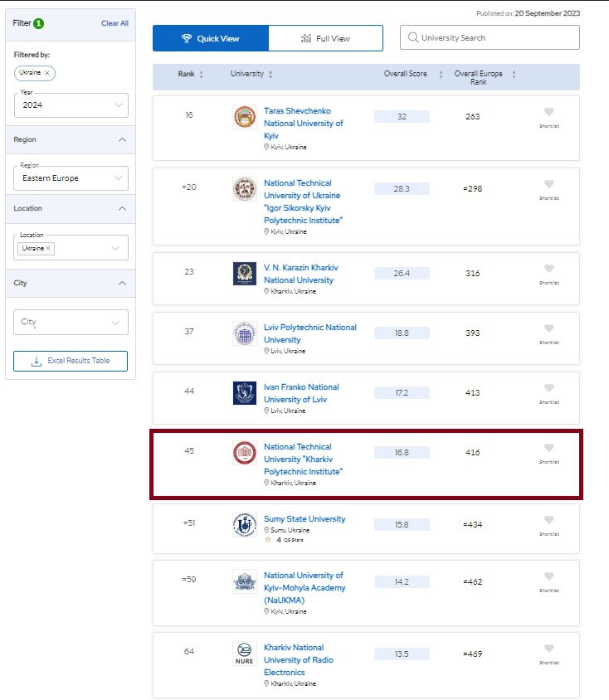Sort by University column arrows
Image resolution: width=609 pixels, height=700 pixels.
tap(270, 75)
